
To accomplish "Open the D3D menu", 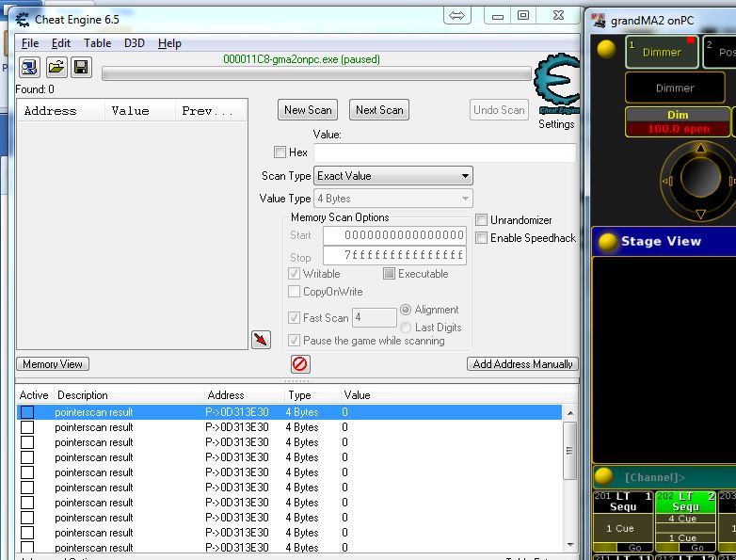I will [135, 43].
